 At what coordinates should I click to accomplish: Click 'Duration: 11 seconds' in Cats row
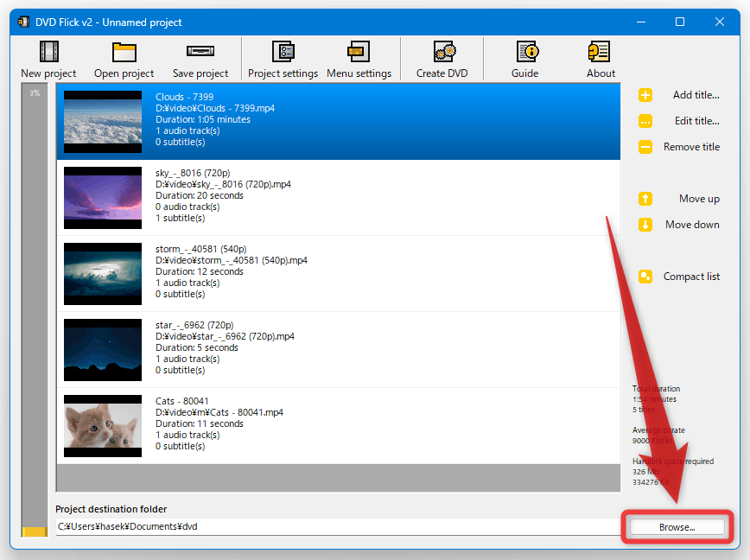[200, 423]
